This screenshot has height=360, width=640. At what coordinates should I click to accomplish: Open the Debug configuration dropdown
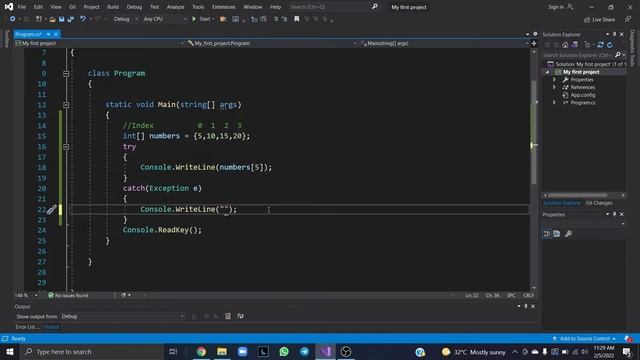(125, 19)
